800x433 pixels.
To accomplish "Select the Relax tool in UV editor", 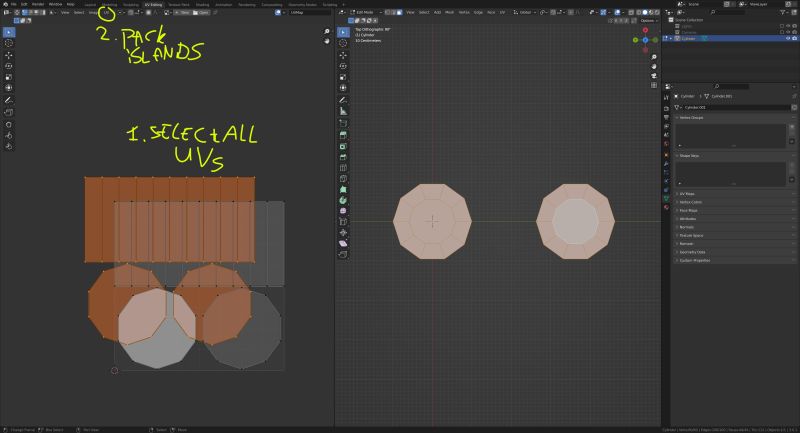I will pos(9,135).
